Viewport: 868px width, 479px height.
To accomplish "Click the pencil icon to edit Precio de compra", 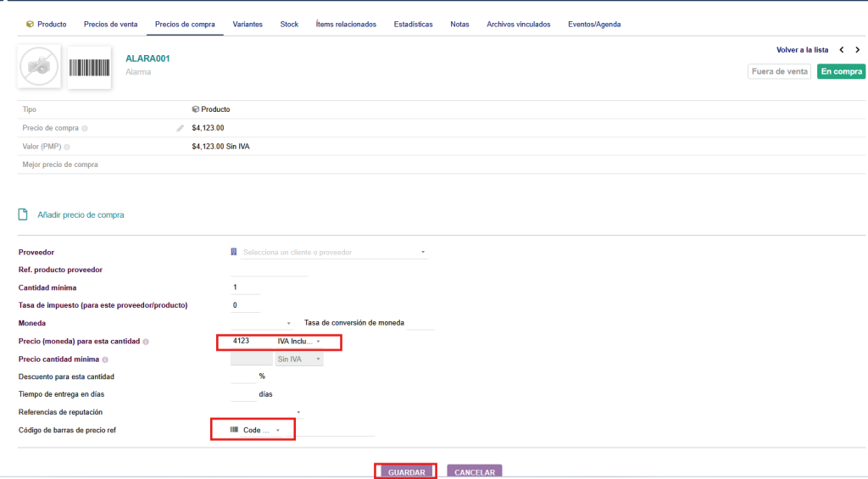I will [x=180, y=129].
